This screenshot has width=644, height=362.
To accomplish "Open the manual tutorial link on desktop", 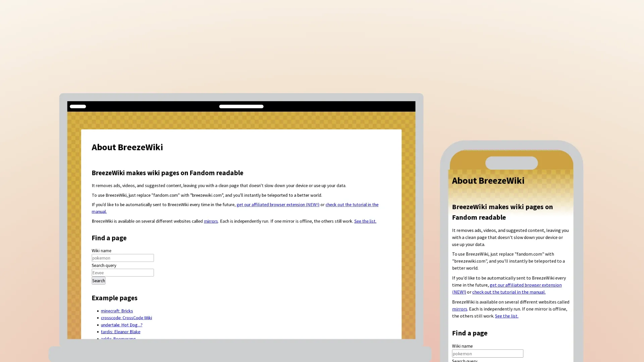I will [x=352, y=204].
